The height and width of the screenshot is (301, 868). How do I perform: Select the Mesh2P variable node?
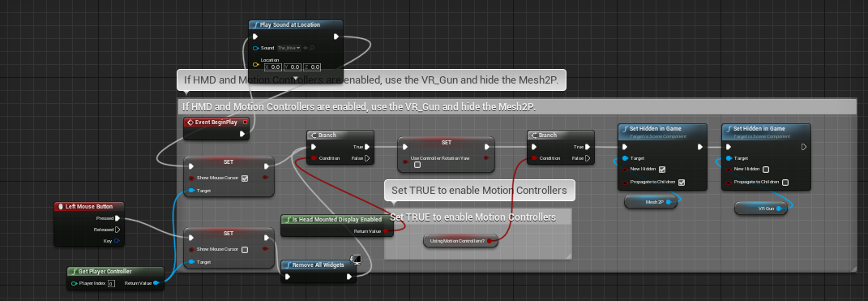(651, 202)
